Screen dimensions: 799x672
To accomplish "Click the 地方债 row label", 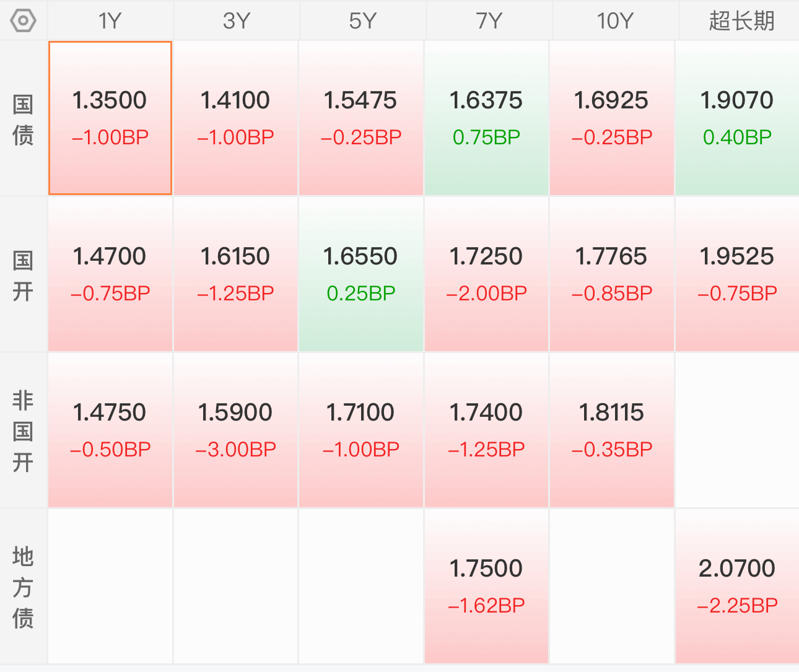I will coord(23,587).
